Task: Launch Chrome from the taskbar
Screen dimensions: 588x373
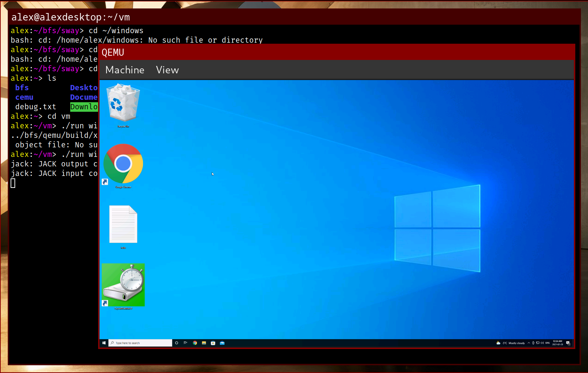Action: tap(195, 343)
